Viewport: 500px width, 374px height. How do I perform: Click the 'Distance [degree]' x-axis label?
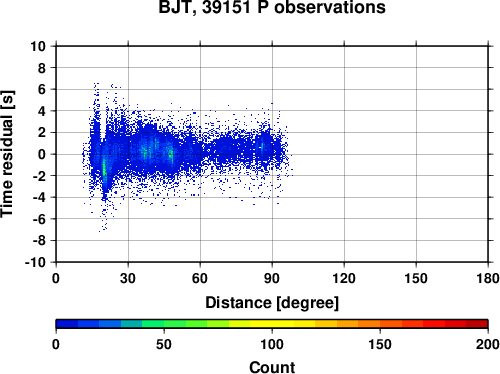272,303
